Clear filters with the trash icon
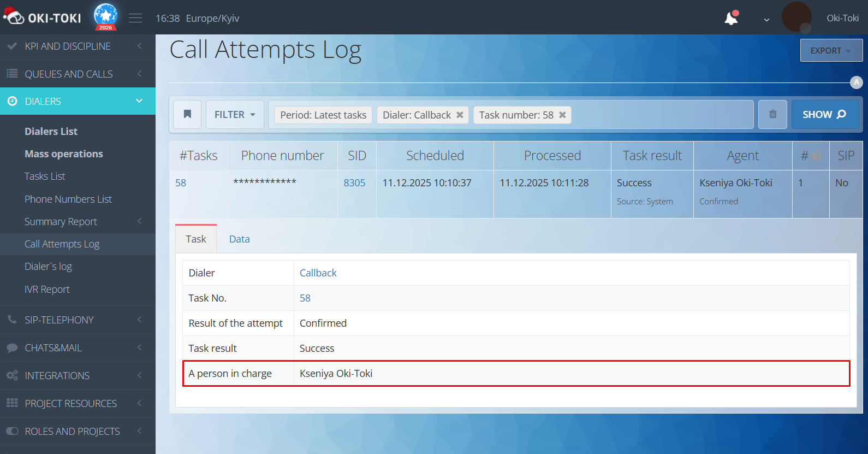The width and height of the screenshot is (868, 454). tap(772, 114)
